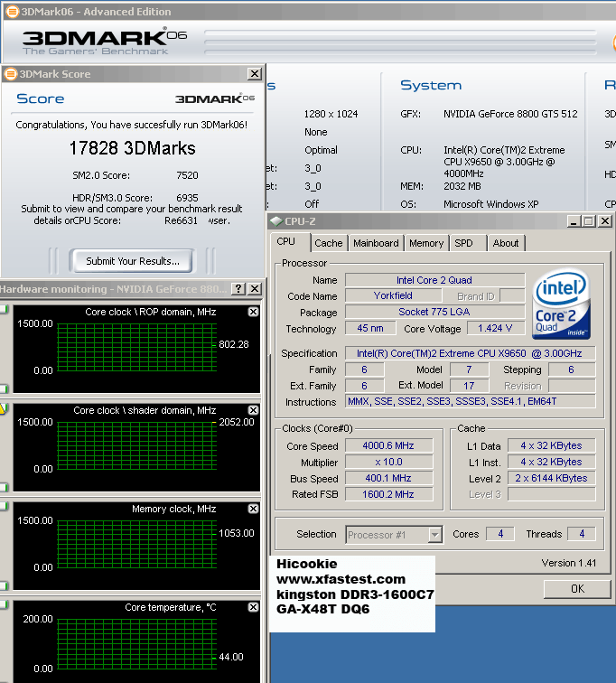Click OS text 'Microsoft Windows XP'

tap(491, 204)
